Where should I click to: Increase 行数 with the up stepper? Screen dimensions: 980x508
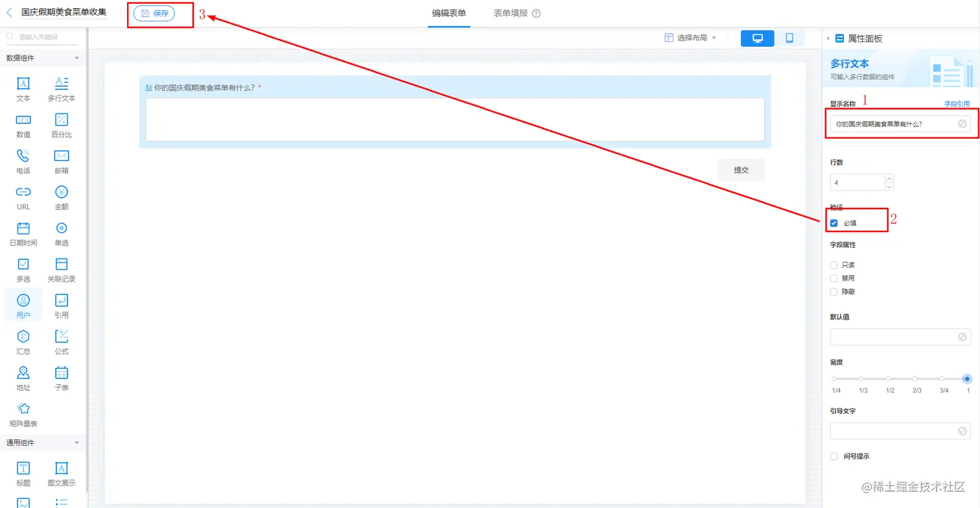889,178
